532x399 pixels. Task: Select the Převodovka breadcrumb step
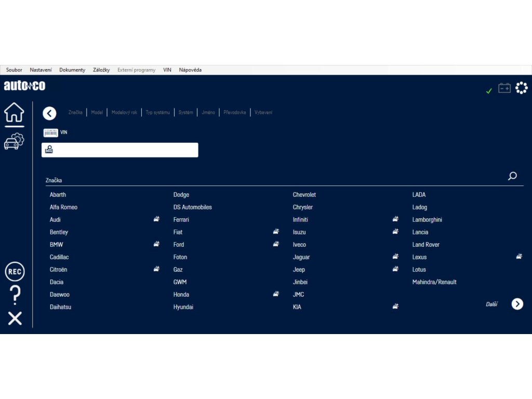click(x=235, y=112)
